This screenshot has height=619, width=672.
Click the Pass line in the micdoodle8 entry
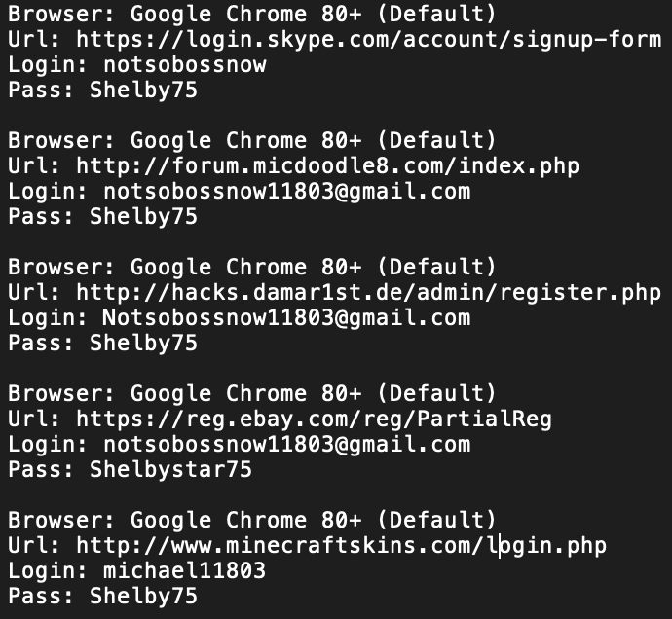click(102, 216)
